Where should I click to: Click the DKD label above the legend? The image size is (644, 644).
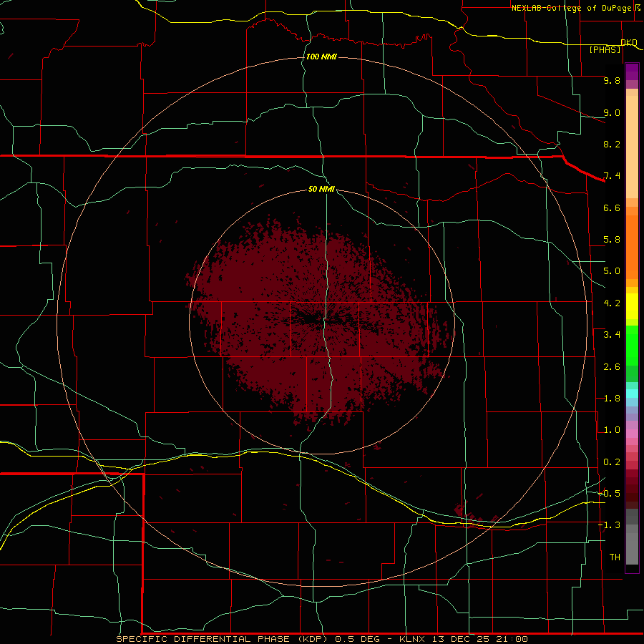tap(629, 42)
